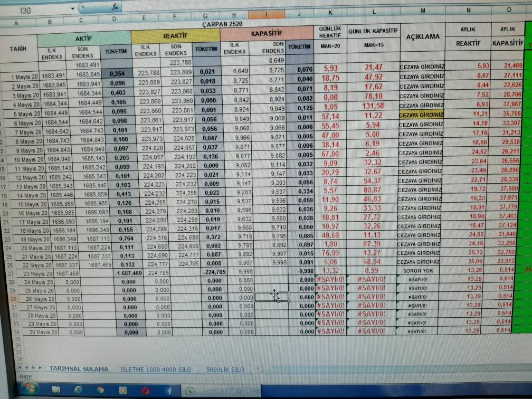Select the cell showing -9,998

click(x=301, y=271)
